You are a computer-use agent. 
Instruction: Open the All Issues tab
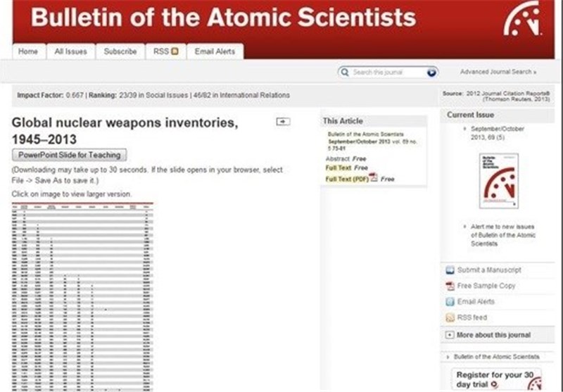click(x=71, y=51)
